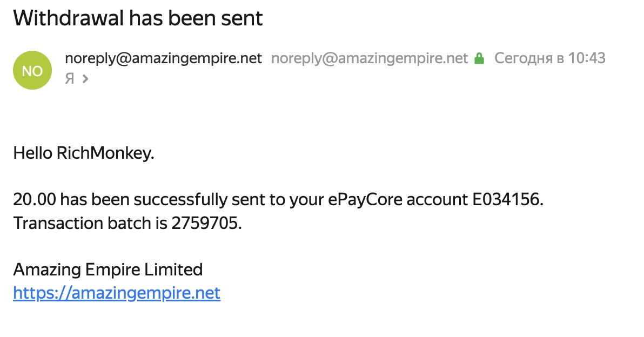The image size is (644, 337).
Task: Click the "20.00" amount in message
Action: pyautogui.click(x=34, y=200)
